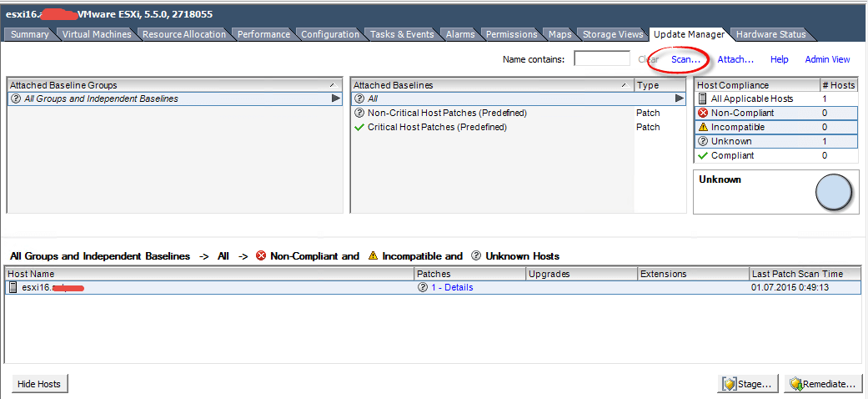The image size is (868, 399).
Task: Click green check icon of Critical Host Patches
Action: [359, 128]
